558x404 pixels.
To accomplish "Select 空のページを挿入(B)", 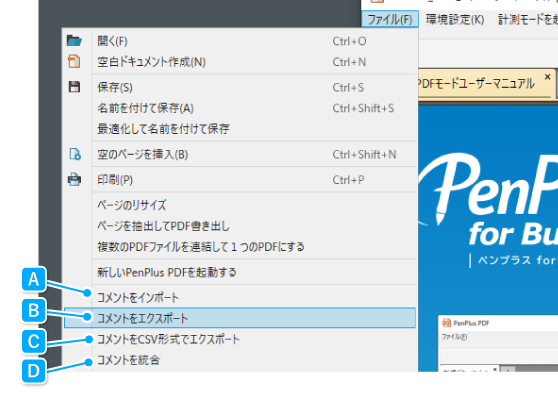I will (239, 154).
